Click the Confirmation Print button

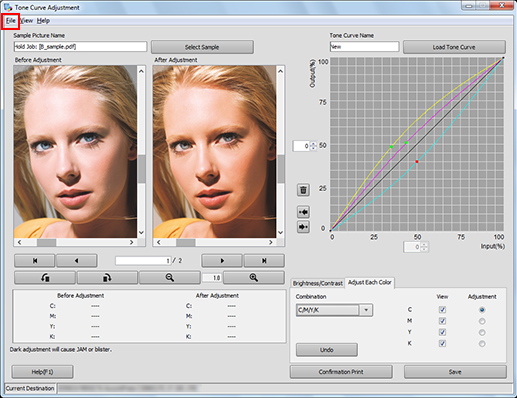[341, 372]
